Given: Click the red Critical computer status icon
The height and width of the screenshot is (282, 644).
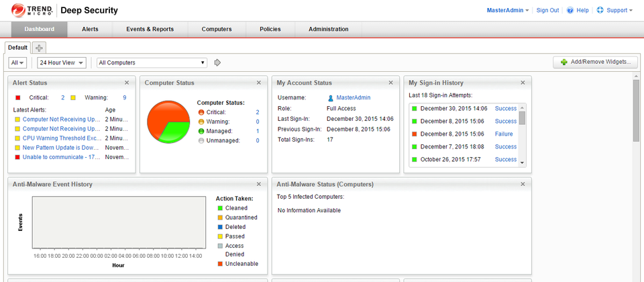Looking at the screenshot, I should [x=201, y=112].
